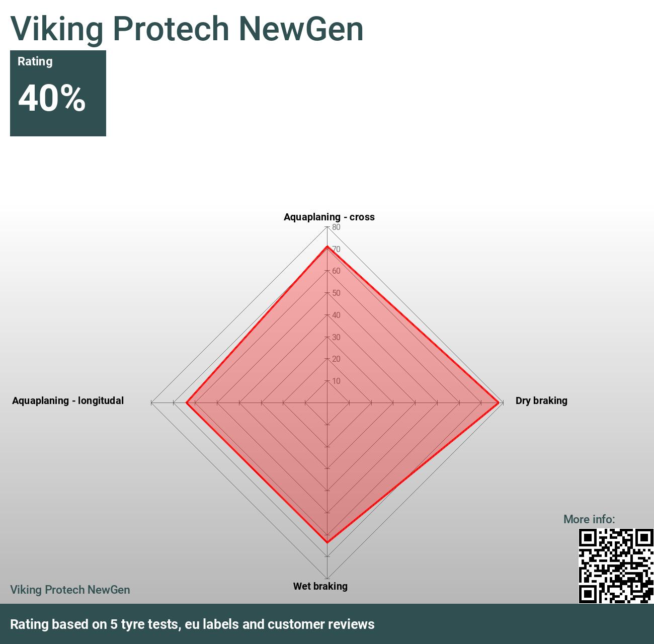Click the 'More info:' text
The image size is (654, 644).
coord(589,519)
